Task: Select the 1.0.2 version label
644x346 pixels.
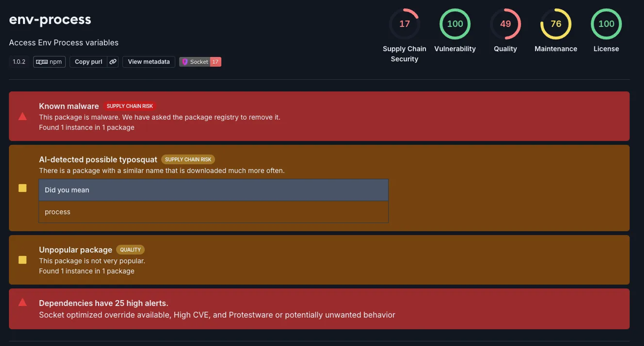Action: click(x=19, y=62)
